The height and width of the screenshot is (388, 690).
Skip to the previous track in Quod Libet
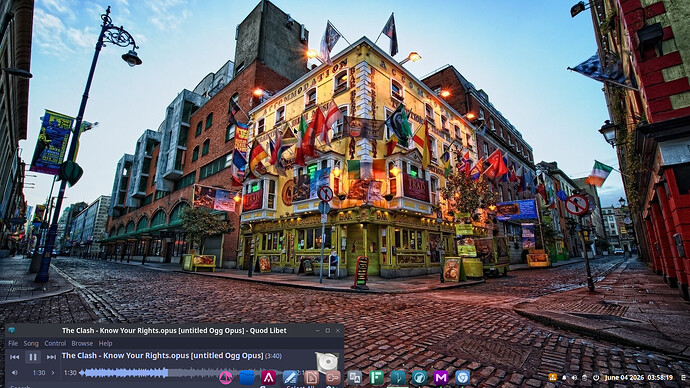(x=14, y=357)
